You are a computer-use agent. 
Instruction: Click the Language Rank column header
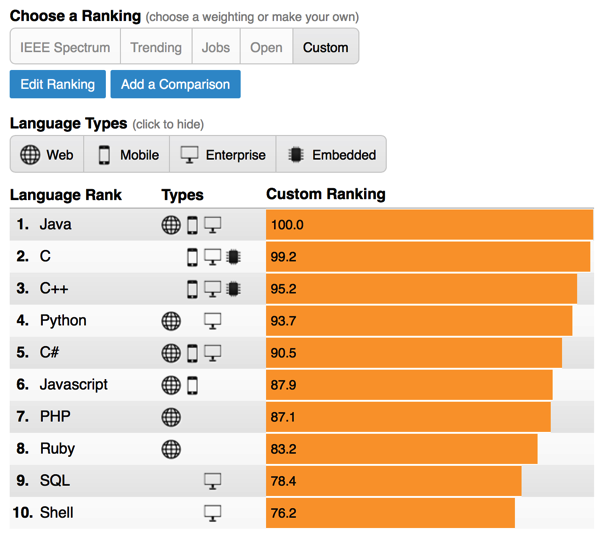66,195
